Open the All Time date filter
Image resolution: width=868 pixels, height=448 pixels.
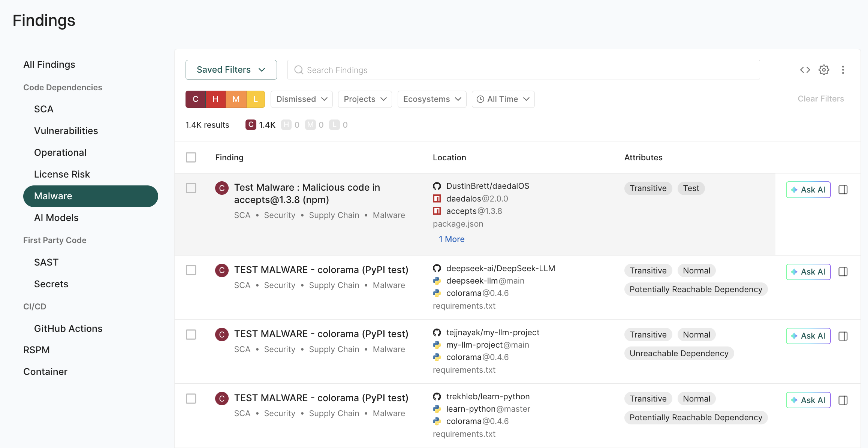click(x=503, y=99)
